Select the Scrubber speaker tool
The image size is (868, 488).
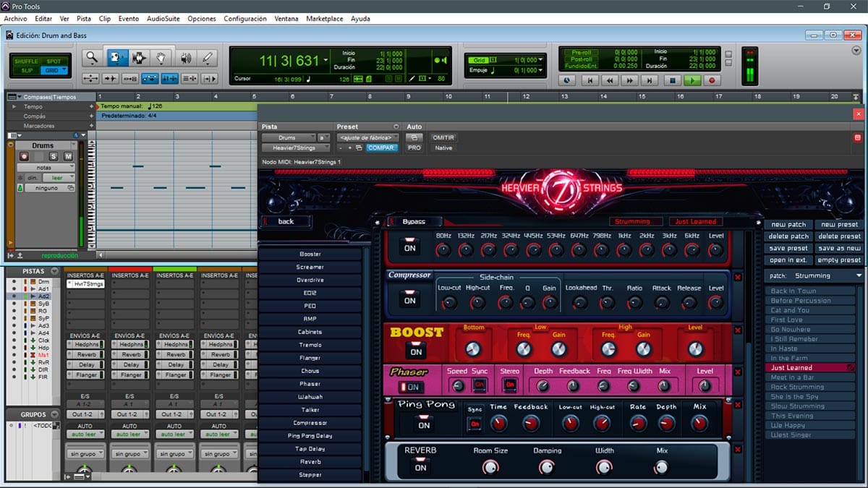184,59
